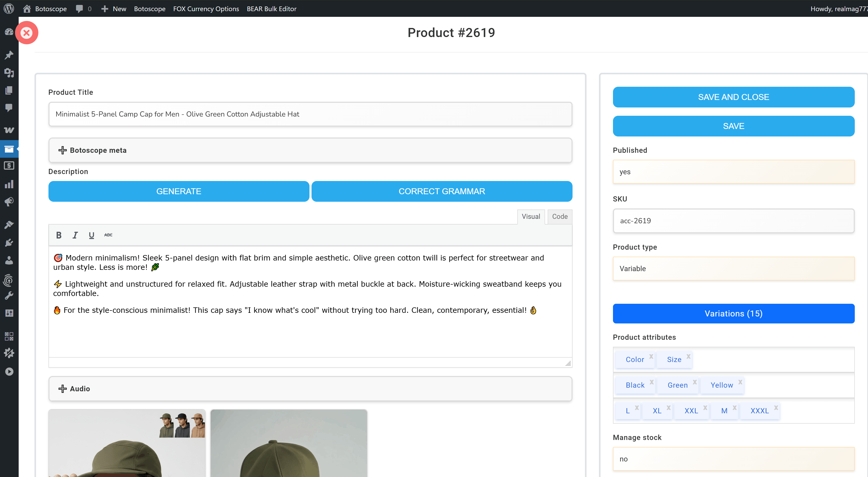
Task: Close the product editor with red X
Action: (26, 33)
